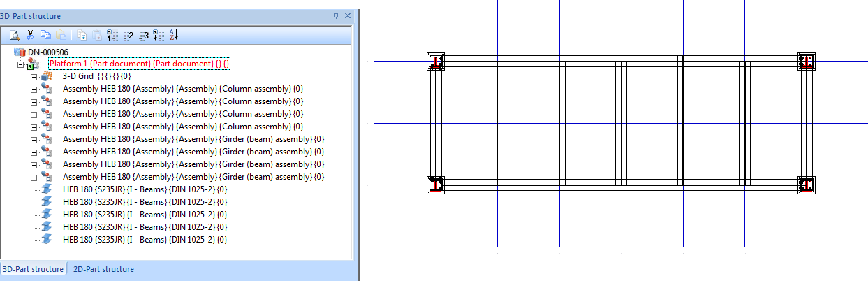This screenshot has width=868, height=281.
Task: Select top-left red column in drawing
Action: coord(436,62)
